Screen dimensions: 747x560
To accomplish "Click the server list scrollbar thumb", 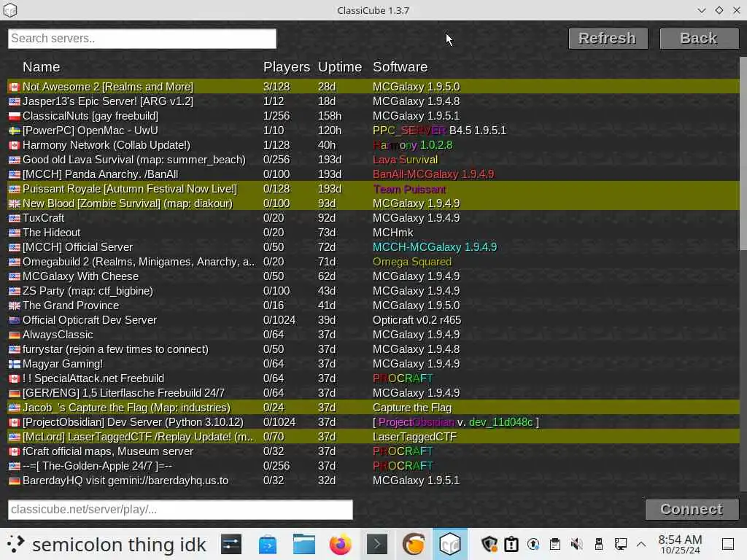I will [743, 153].
